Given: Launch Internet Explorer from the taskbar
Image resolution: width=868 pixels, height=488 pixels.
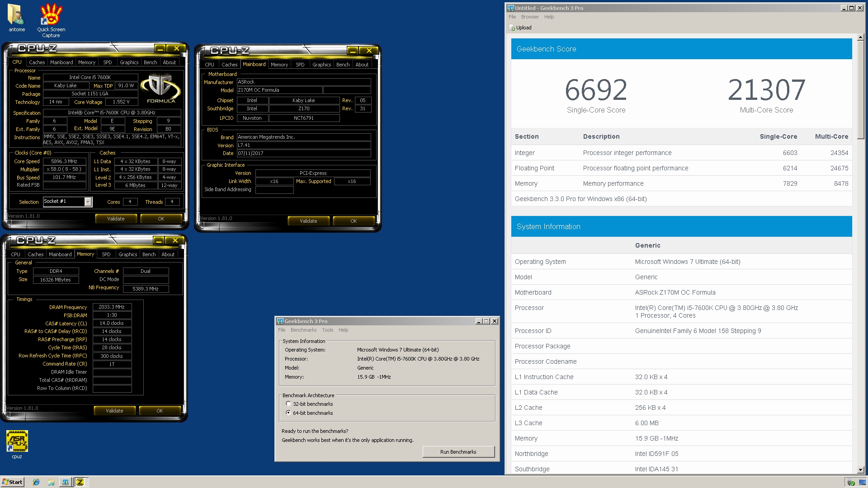Looking at the screenshot, I should point(36,482).
